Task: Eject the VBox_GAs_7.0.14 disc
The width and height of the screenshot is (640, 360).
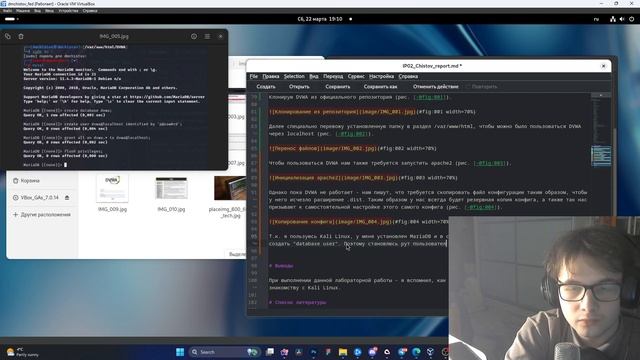Action: pyautogui.click(x=67, y=198)
